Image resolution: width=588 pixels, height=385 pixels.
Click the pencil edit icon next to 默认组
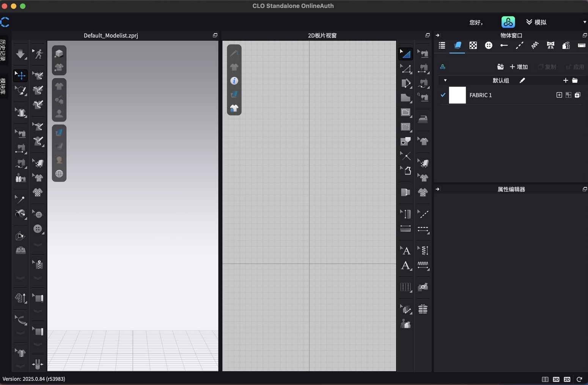click(522, 80)
